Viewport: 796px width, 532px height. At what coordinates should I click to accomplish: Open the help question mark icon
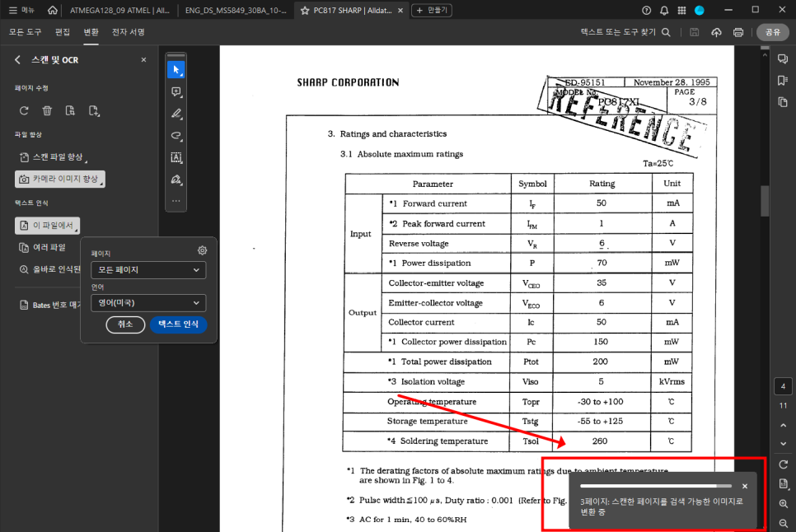pyautogui.click(x=646, y=10)
